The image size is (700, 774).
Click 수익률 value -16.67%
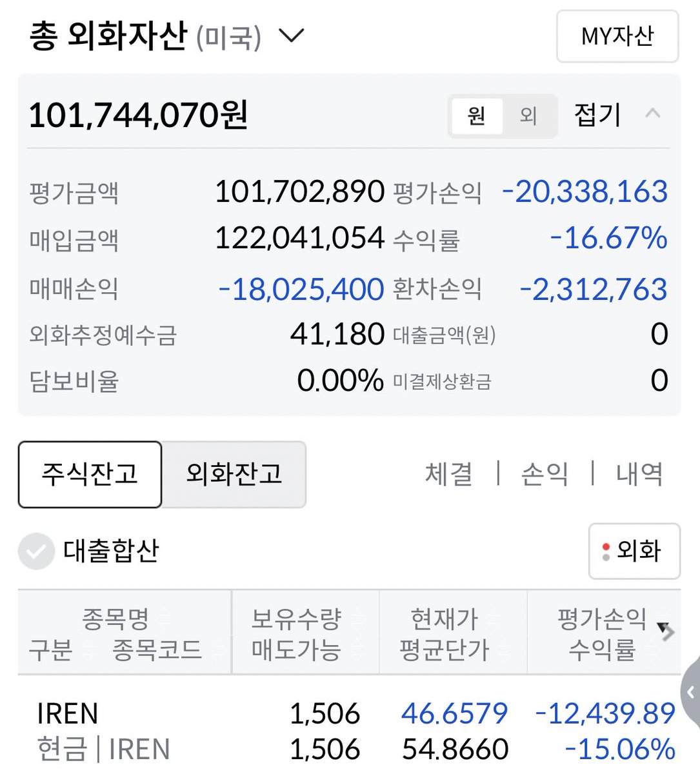point(608,238)
